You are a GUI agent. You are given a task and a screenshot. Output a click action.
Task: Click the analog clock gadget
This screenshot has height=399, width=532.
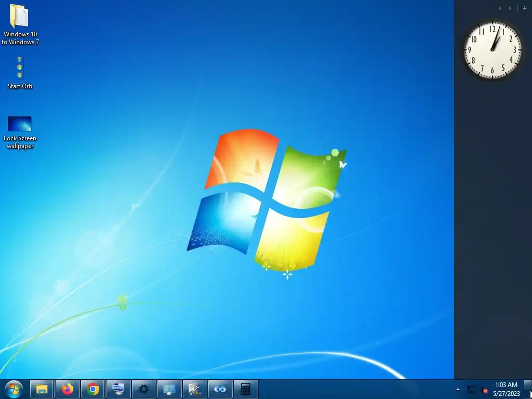click(x=493, y=49)
